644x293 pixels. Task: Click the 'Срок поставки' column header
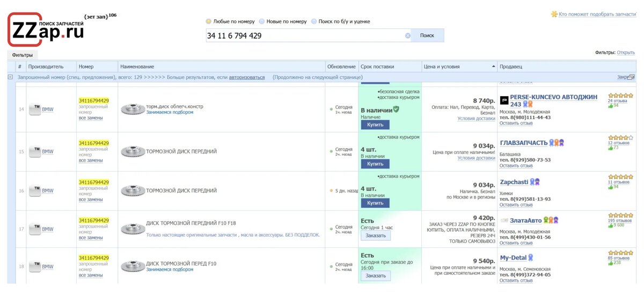tap(390, 67)
